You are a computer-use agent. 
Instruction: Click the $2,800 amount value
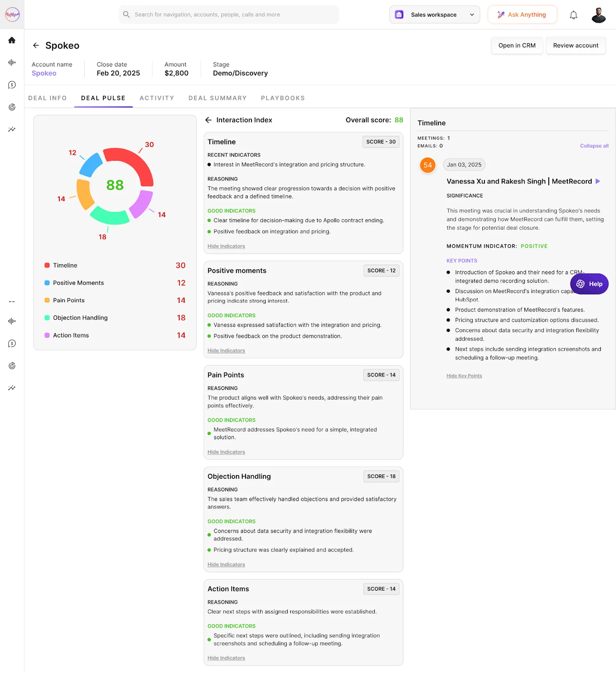pyautogui.click(x=176, y=73)
